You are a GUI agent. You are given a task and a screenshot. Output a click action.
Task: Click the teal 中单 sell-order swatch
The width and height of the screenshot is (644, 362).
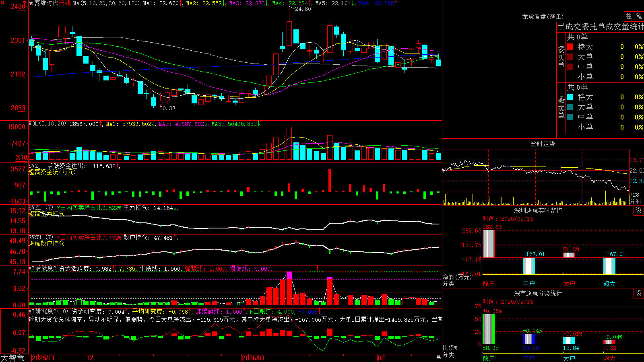[570, 117]
